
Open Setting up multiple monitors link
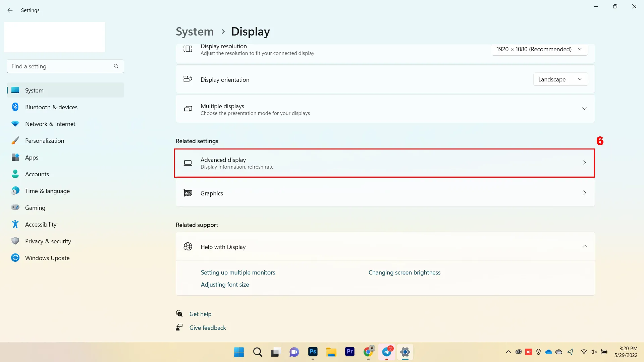point(238,273)
